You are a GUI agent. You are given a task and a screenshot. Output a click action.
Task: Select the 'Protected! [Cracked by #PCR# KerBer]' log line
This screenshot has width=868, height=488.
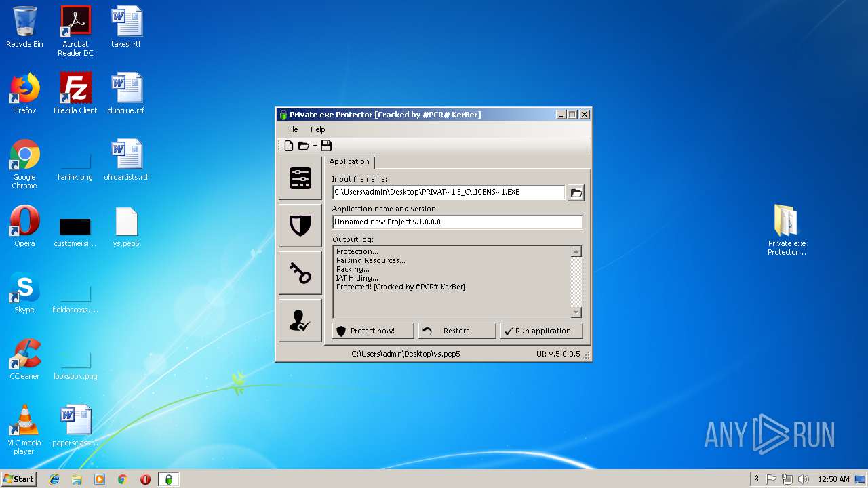pyautogui.click(x=401, y=287)
